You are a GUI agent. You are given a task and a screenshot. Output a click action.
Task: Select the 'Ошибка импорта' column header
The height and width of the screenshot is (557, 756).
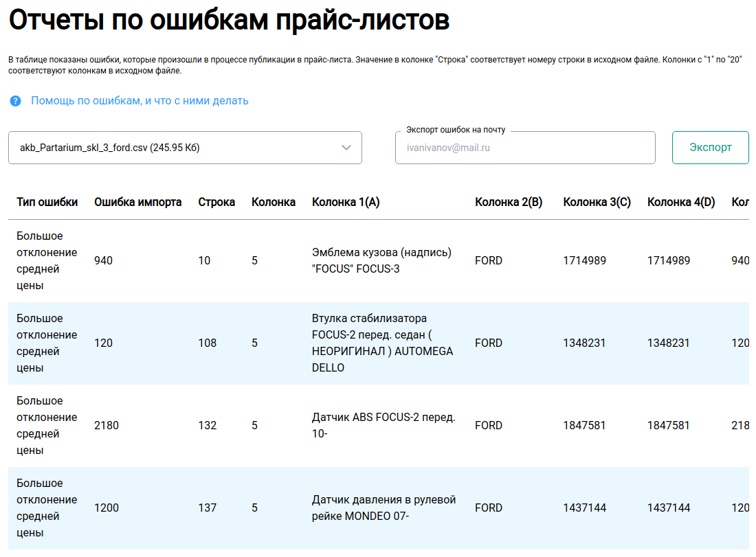[137, 202]
